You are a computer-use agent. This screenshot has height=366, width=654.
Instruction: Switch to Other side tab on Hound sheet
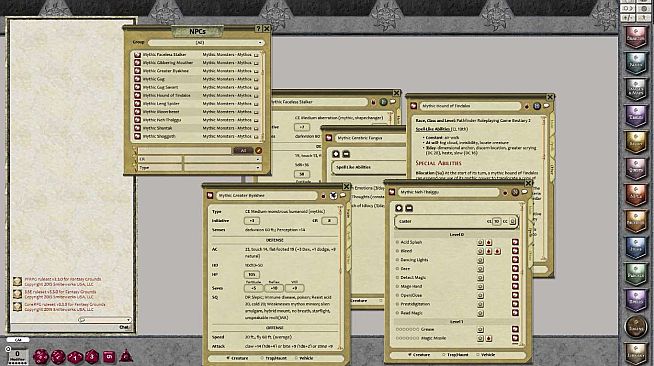pos(552,169)
